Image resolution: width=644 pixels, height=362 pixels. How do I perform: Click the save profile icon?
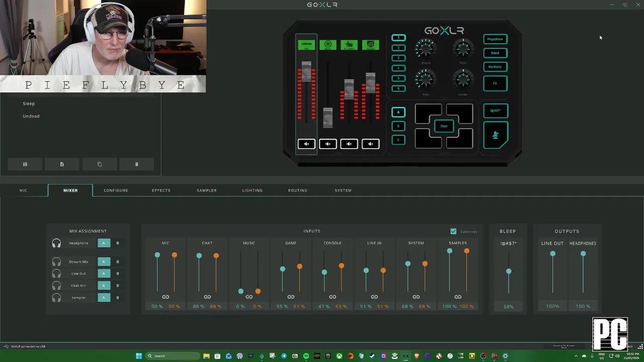coord(25,164)
